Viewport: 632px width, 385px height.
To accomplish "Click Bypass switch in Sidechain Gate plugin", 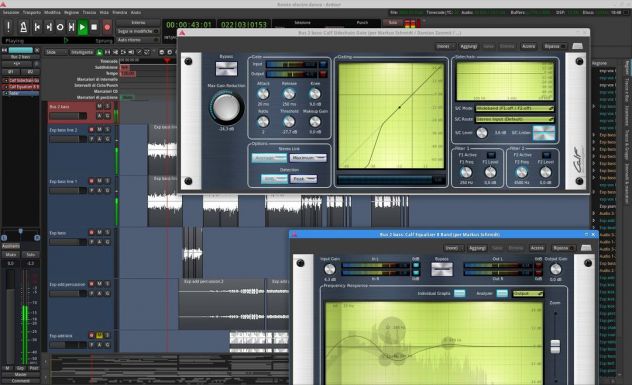I will pos(226,69).
